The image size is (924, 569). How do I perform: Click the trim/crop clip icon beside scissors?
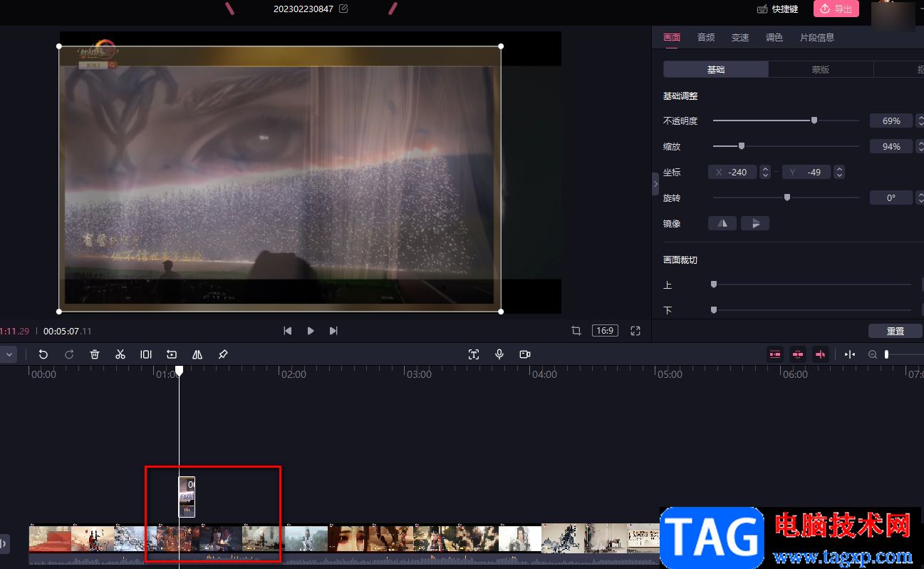(146, 354)
